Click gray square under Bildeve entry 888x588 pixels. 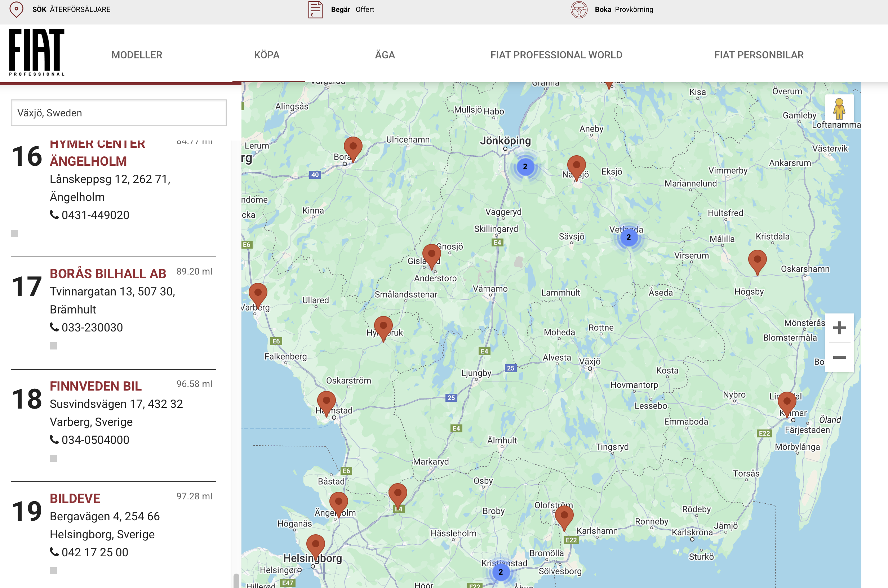pos(53,571)
